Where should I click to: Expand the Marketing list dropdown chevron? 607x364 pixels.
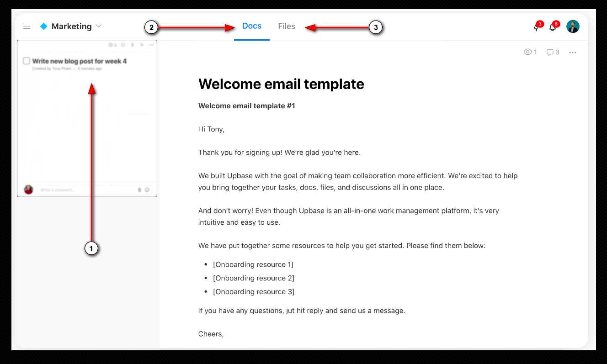point(99,26)
